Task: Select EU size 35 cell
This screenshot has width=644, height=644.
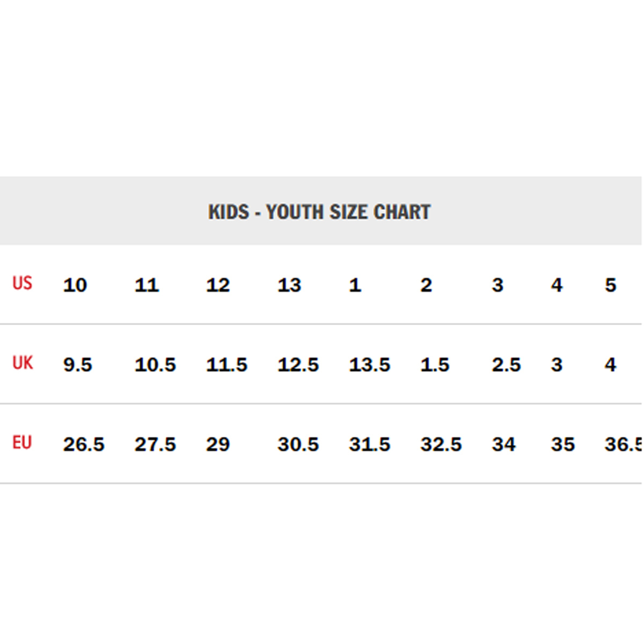Action: 562,444
